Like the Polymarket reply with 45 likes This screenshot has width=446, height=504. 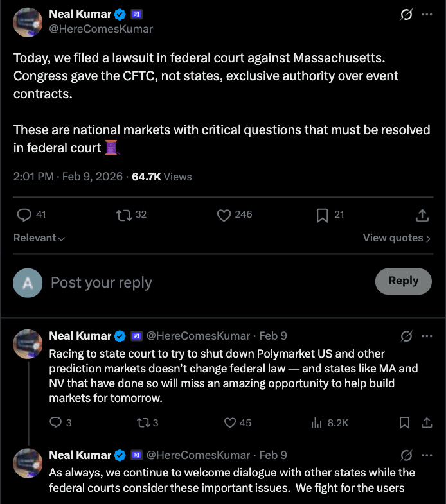pyautogui.click(x=230, y=422)
